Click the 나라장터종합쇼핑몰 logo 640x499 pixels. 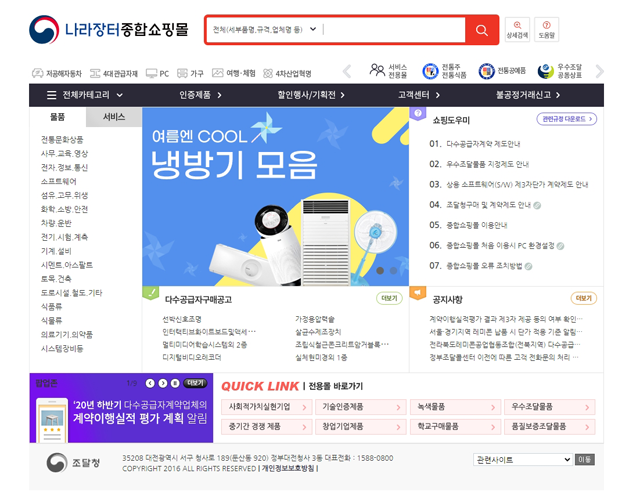[x=109, y=30]
